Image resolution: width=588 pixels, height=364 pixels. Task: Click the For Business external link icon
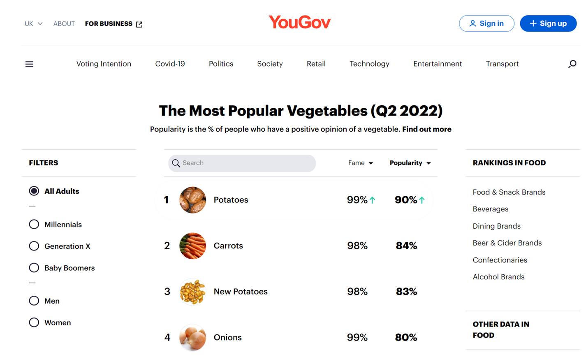139,24
